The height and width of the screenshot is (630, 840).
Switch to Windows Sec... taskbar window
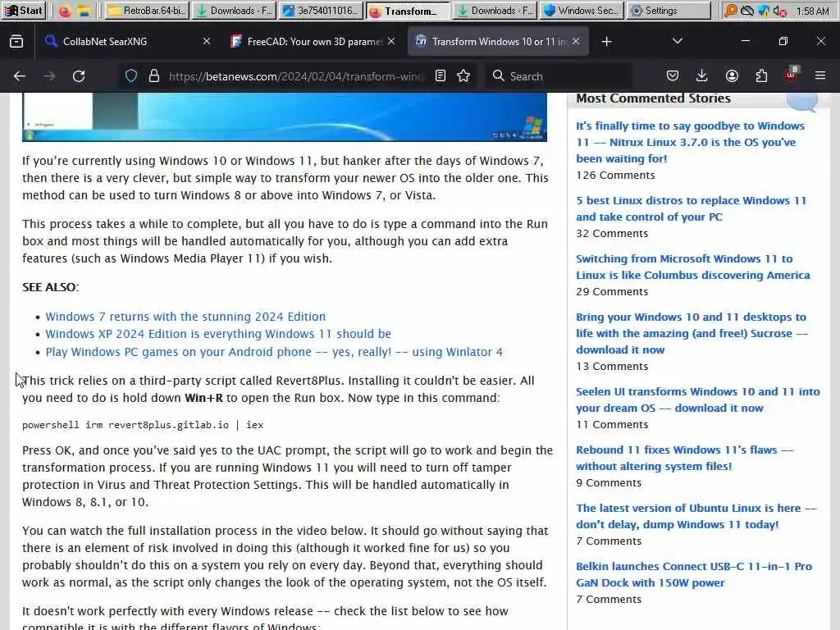click(582, 11)
